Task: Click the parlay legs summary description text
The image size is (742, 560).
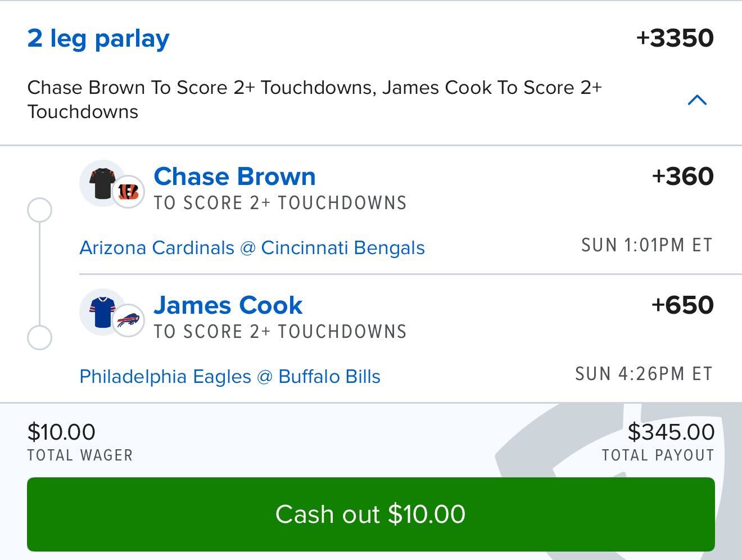Action: (x=315, y=100)
